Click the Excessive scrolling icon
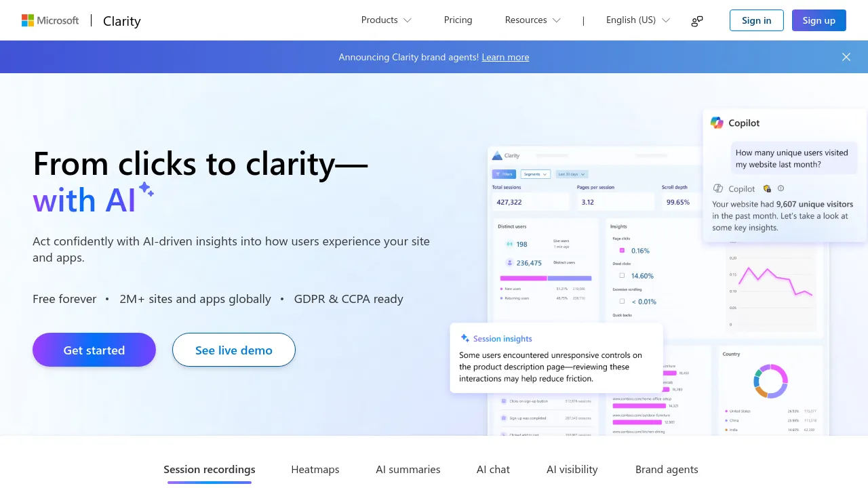The width and height of the screenshot is (868, 488). pos(622,302)
